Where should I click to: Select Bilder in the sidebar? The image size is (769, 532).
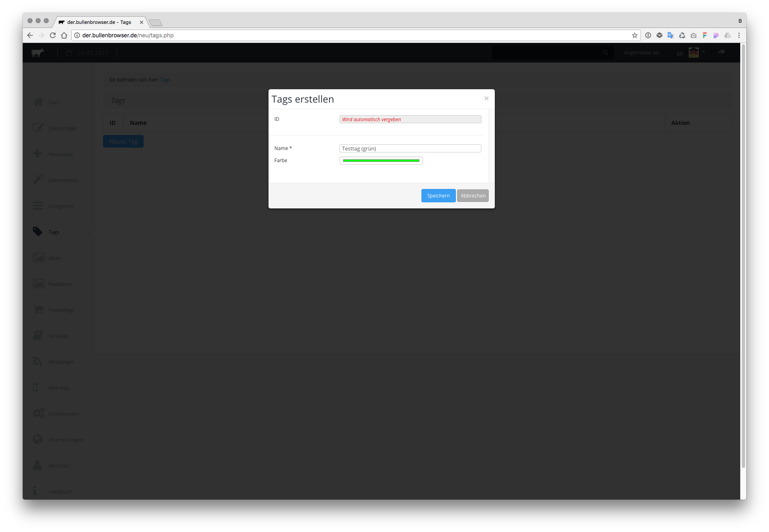click(55, 258)
